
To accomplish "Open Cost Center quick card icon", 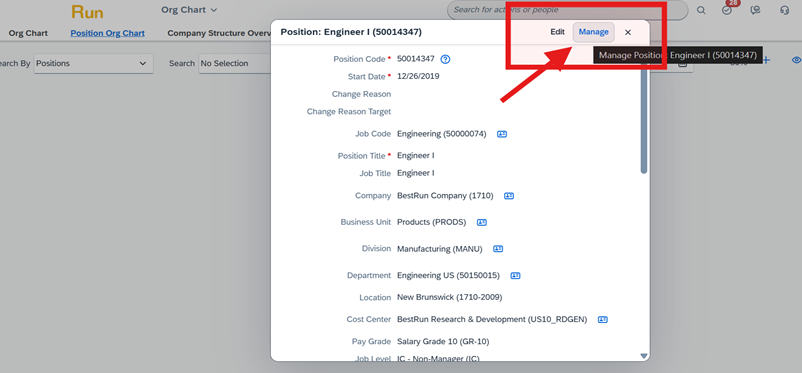I will coord(603,320).
